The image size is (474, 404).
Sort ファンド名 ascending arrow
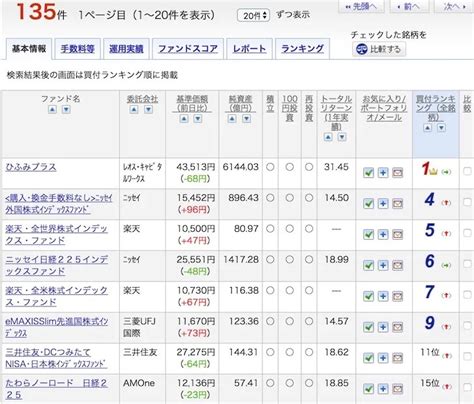tap(52, 109)
